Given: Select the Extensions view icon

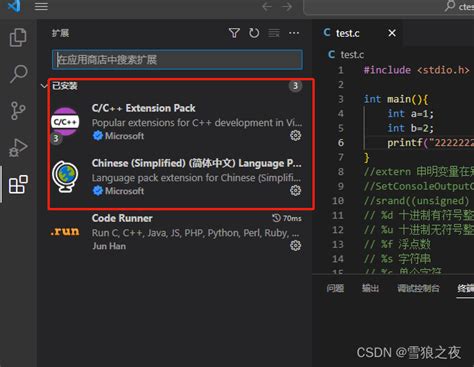Looking at the screenshot, I should pos(18,184).
